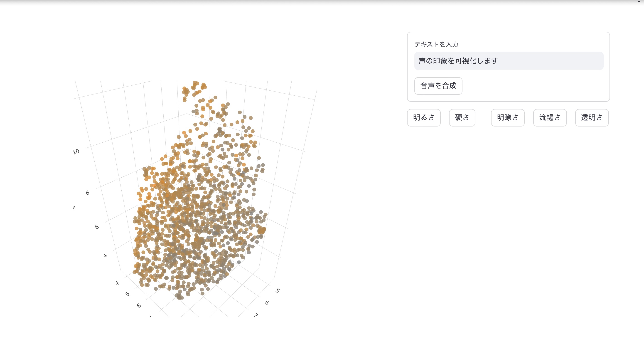
Task: Click the z-axis tick label 8
Action: 87,193
